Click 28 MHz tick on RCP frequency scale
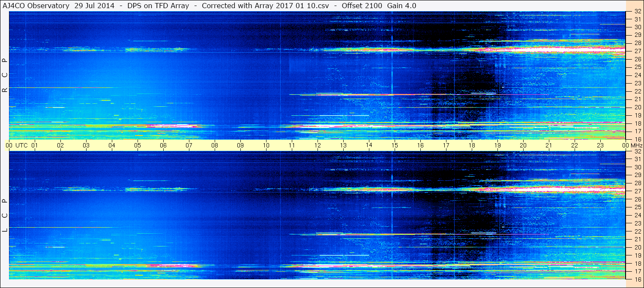644x288 pixels. tap(638, 43)
